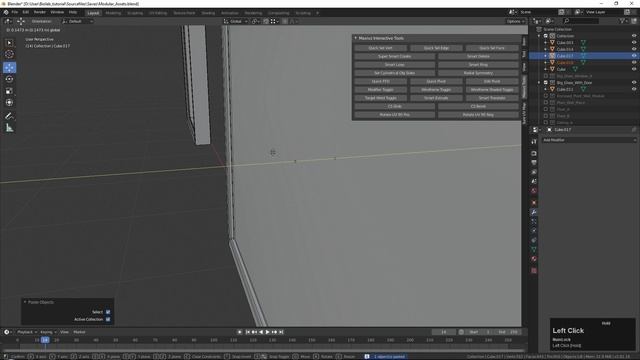Select the Transform tool in the toolbar
The height and width of the screenshot is (360, 640).
(9, 102)
